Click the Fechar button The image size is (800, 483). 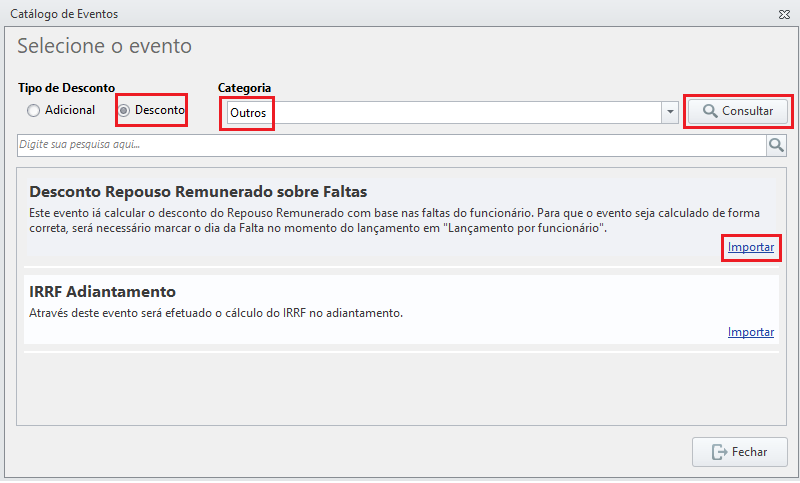[740, 452]
